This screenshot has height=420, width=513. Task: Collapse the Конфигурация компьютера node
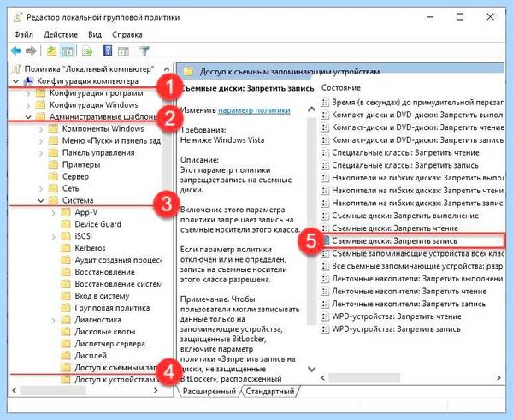tap(15, 81)
